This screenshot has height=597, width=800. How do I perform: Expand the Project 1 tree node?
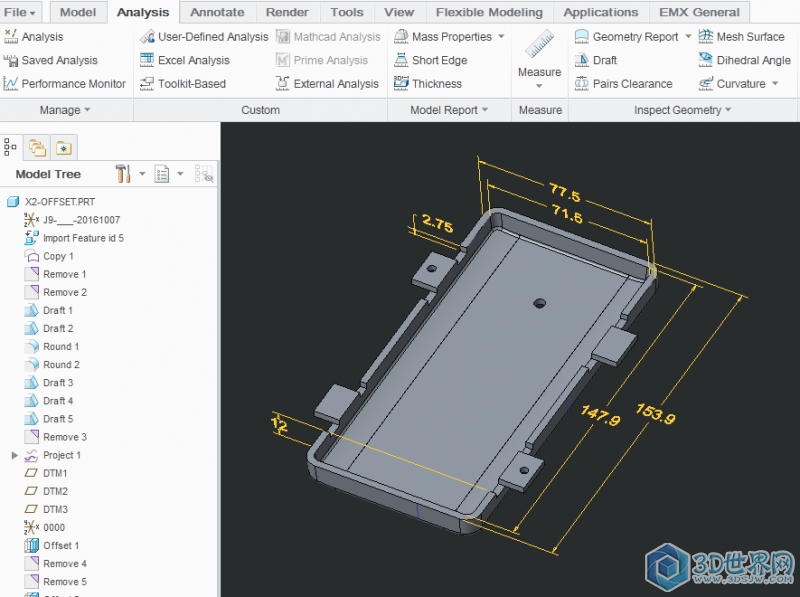point(15,455)
